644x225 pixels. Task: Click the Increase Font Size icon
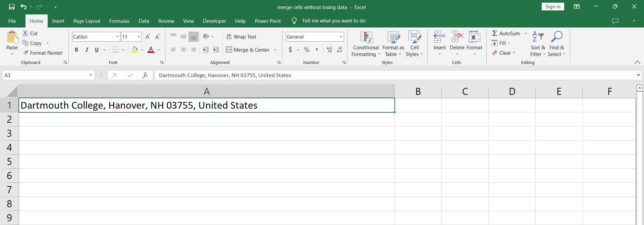(x=148, y=37)
